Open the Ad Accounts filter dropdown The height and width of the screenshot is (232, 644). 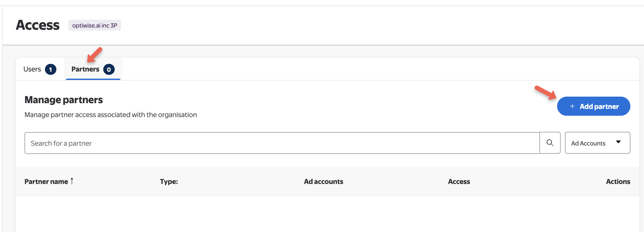(597, 143)
